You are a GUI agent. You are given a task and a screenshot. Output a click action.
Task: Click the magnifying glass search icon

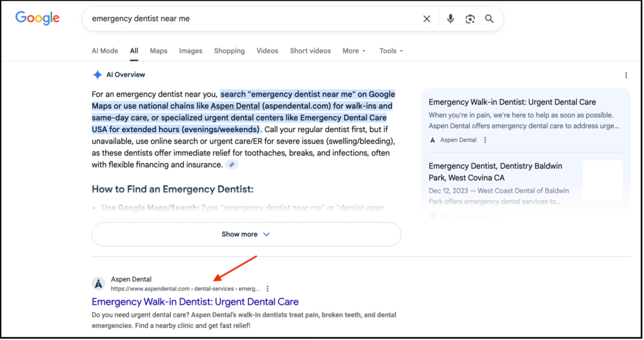click(x=489, y=19)
